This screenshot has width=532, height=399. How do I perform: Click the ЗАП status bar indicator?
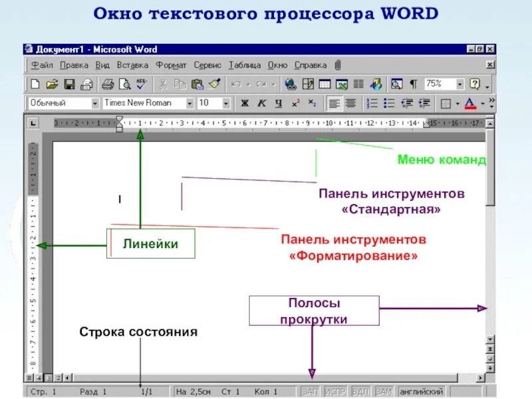pos(310,392)
